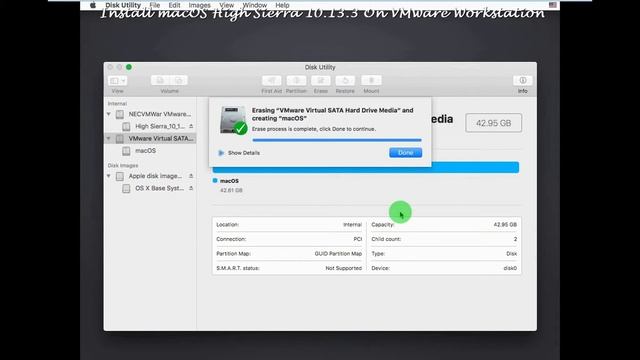
Task: Click the green zoom window button
Action: pyautogui.click(x=129, y=67)
